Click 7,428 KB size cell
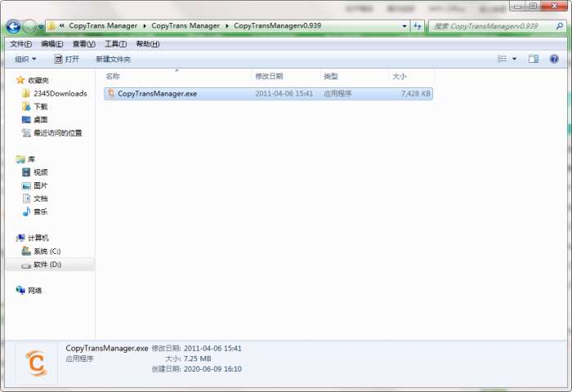The image size is (572, 392). click(x=415, y=94)
